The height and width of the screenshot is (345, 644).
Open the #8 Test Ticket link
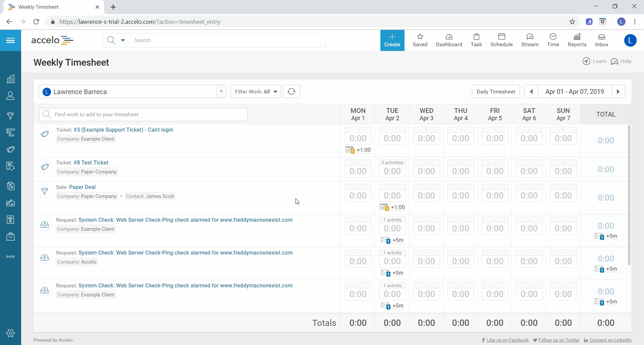[x=91, y=162]
